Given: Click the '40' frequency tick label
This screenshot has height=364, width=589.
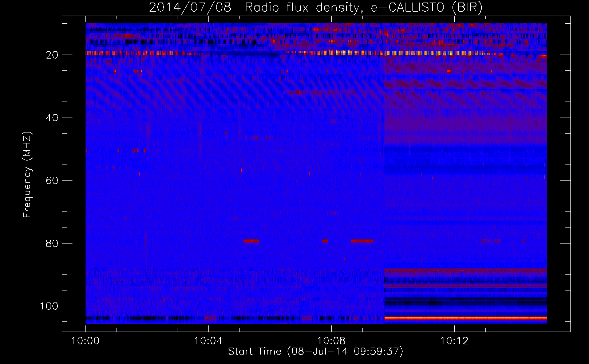Looking at the screenshot, I should (x=52, y=118).
